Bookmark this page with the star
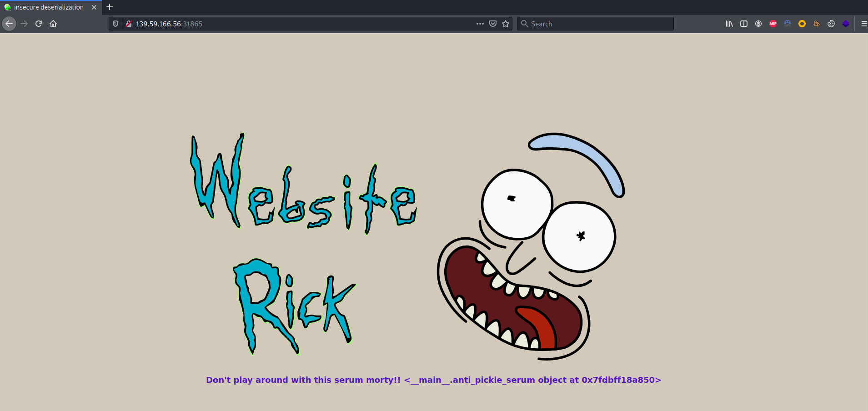 point(506,24)
